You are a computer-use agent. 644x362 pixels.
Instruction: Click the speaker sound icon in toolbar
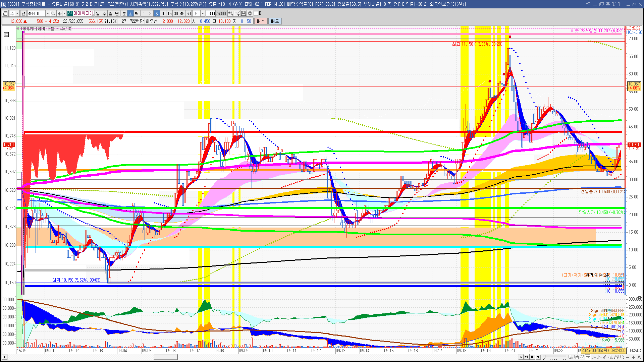[59, 13]
